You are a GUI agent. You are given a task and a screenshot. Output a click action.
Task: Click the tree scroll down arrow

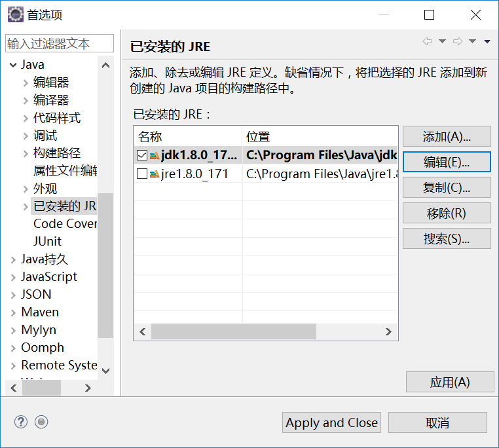pyautogui.click(x=105, y=371)
